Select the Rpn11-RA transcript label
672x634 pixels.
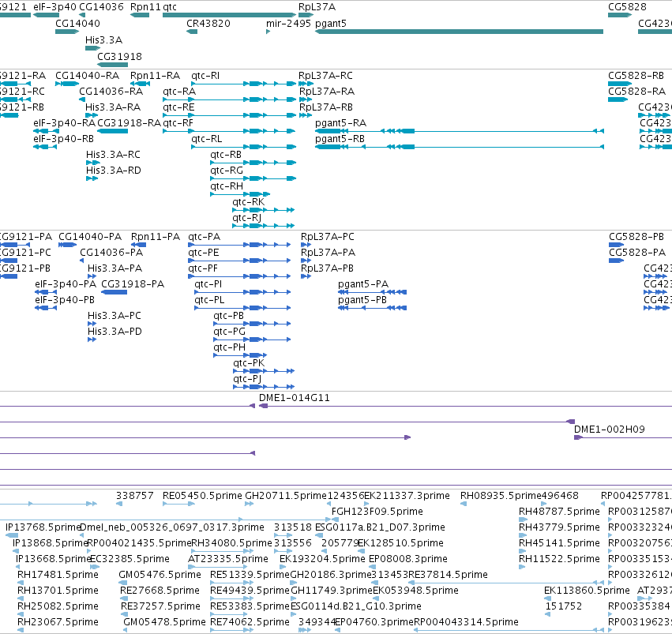155,76
